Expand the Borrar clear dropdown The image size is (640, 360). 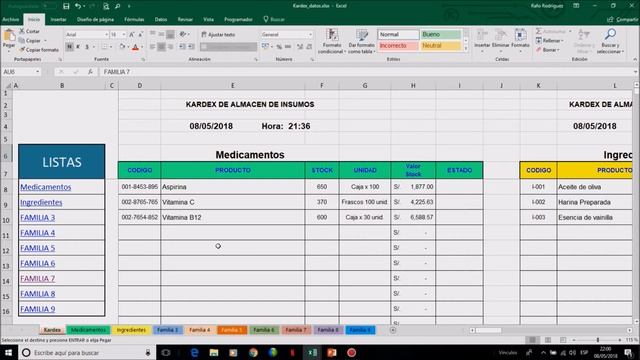click(x=558, y=50)
